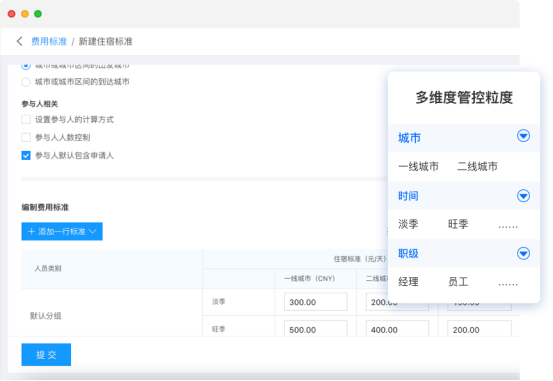
Task: Expand the 职级 dropdown arrow icon
Action: click(x=523, y=253)
